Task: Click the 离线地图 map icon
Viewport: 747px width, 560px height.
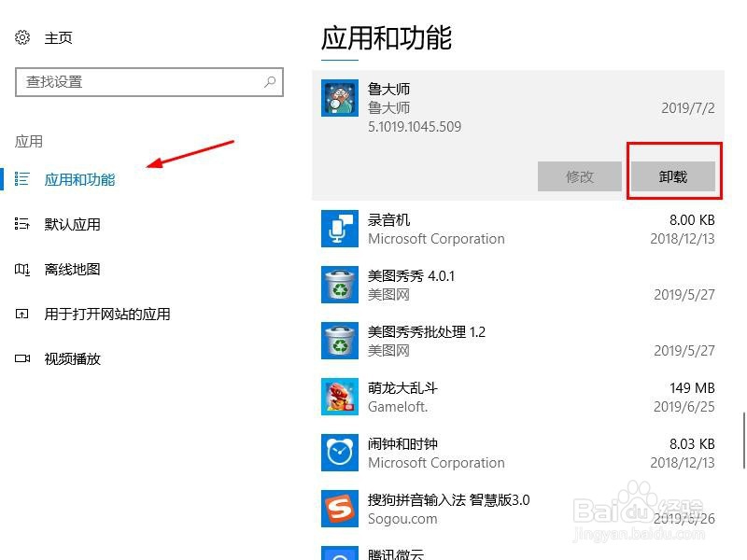Action: click(x=21, y=270)
